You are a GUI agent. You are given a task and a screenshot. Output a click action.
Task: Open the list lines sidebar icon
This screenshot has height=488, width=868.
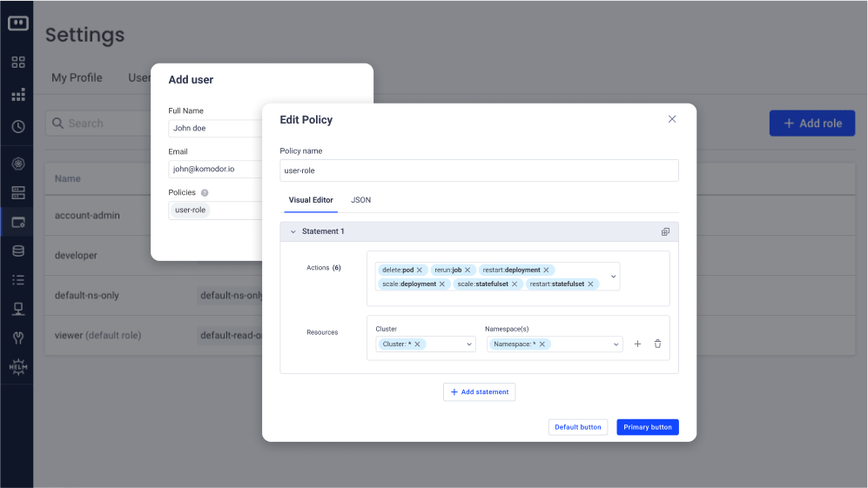[x=18, y=280]
